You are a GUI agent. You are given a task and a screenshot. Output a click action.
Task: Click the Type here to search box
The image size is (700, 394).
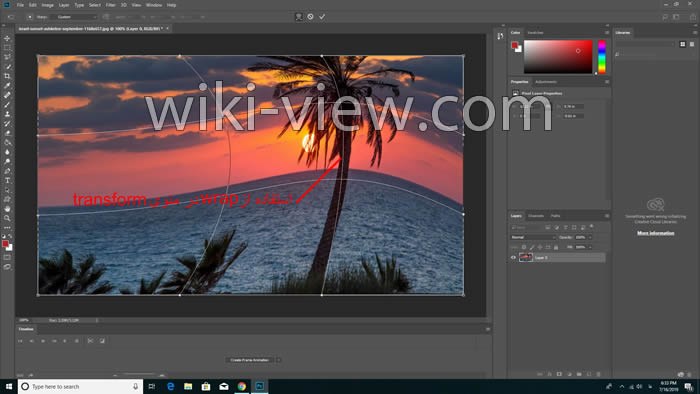pos(80,386)
